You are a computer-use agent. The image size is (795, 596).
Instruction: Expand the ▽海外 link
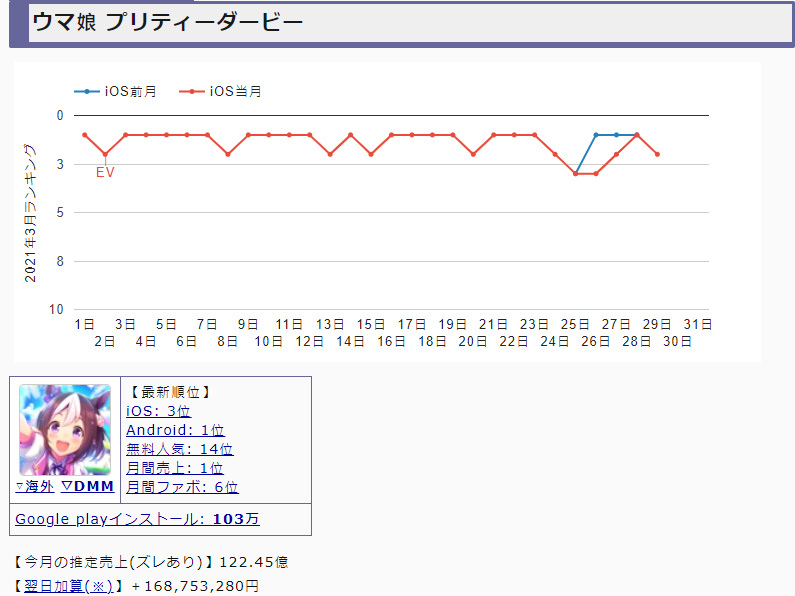pos(34,486)
